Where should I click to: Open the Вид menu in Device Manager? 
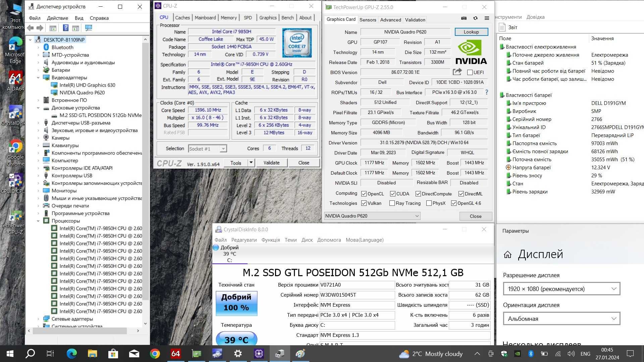tap(79, 18)
